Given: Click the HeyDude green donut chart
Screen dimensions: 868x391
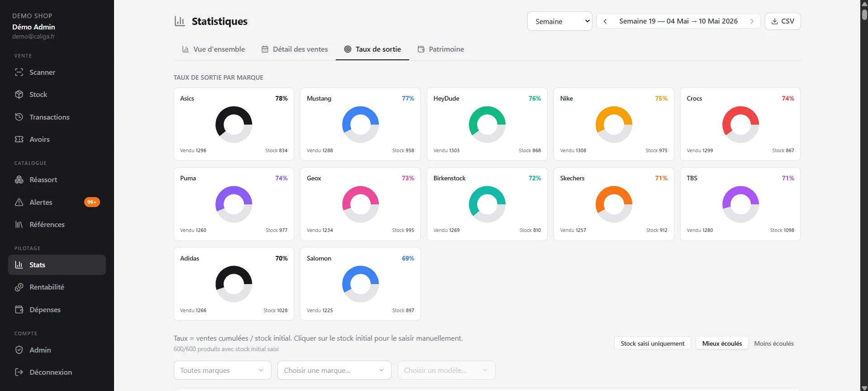Looking at the screenshot, I should [487, 125].
